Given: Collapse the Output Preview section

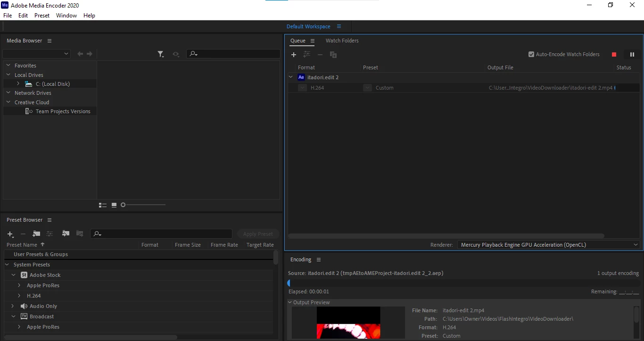Looking at the screenshot, I should pyautogui.click(x=290, y=302).
